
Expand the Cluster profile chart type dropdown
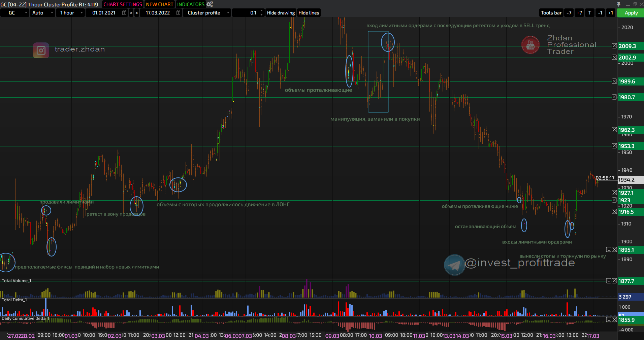click(207, 13)
